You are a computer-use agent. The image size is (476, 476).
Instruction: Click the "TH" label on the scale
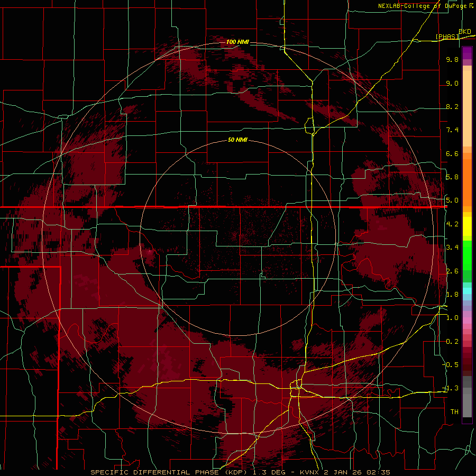coord(454,412)
